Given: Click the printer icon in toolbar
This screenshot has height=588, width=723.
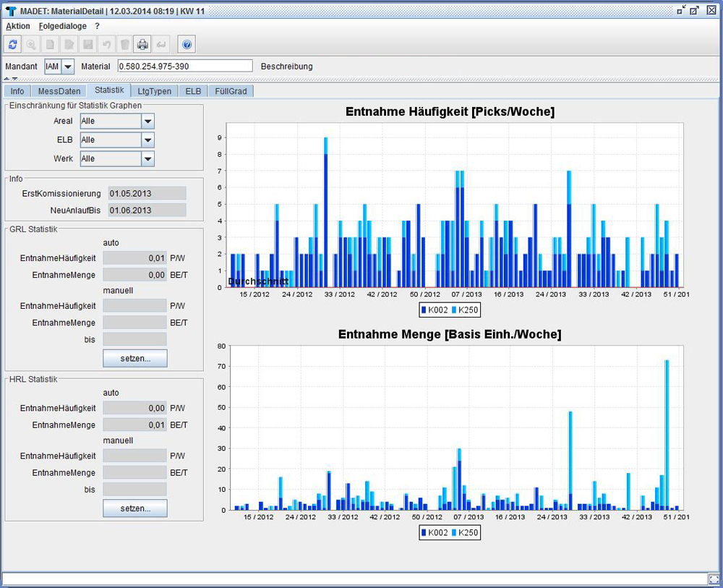Looking at the screenshot, I should 142,44.
